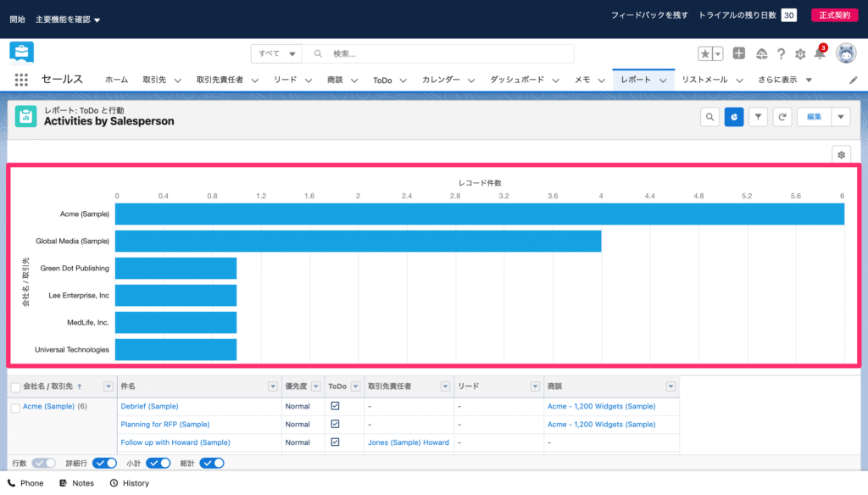Screen dimensions: 868x495
Task: Click the 正式契約 button
Action: coord(834,15)
